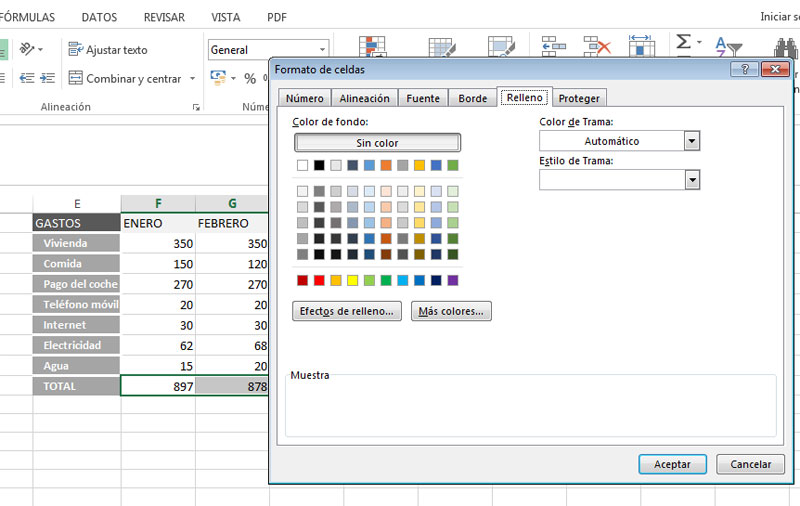
Task: Click the insert cells icon
Action: coord(554,46)
